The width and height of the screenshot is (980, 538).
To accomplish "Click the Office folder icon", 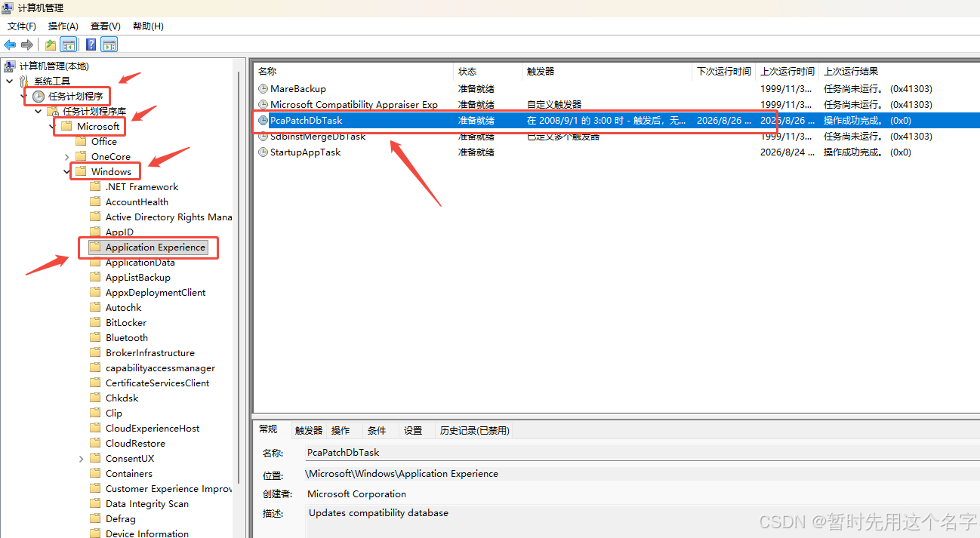I will (81, 142).
